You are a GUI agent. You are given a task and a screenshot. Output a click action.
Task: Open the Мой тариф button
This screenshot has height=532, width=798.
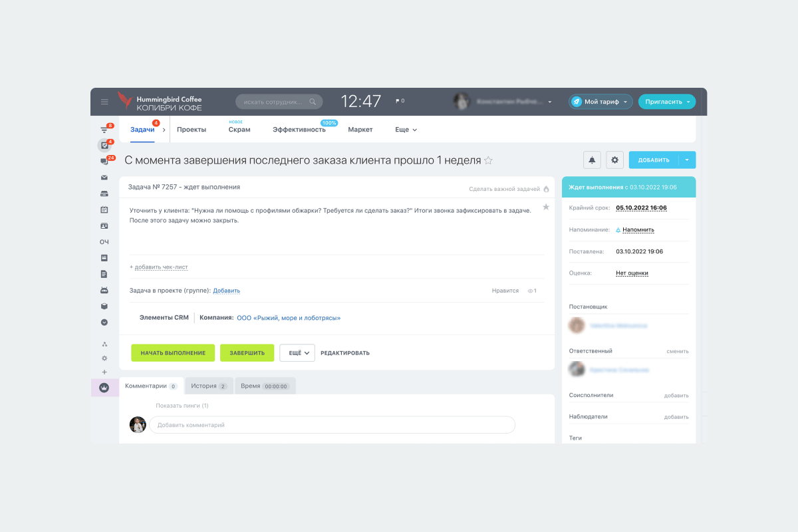coord(600,102)
